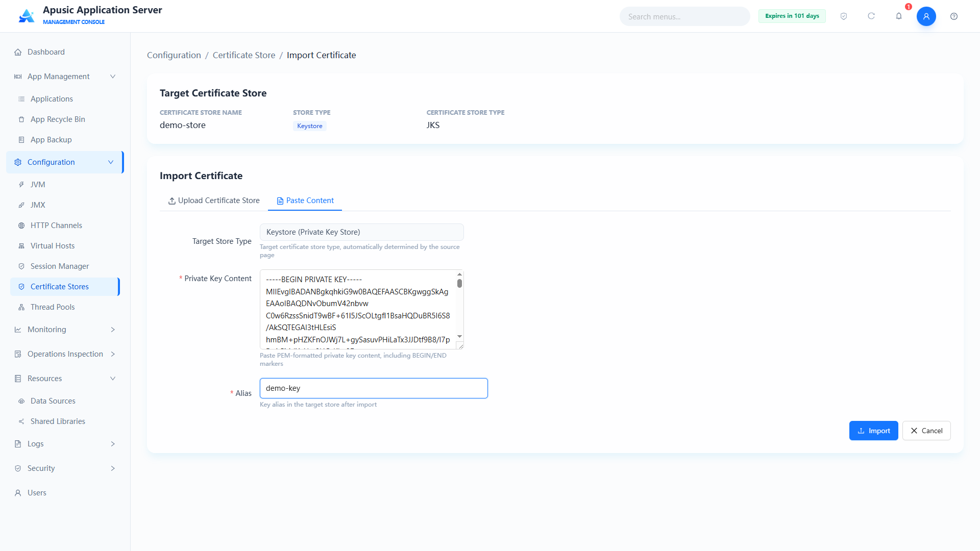
Task: Click the Target Store Type field
Action: pos(362,232)
